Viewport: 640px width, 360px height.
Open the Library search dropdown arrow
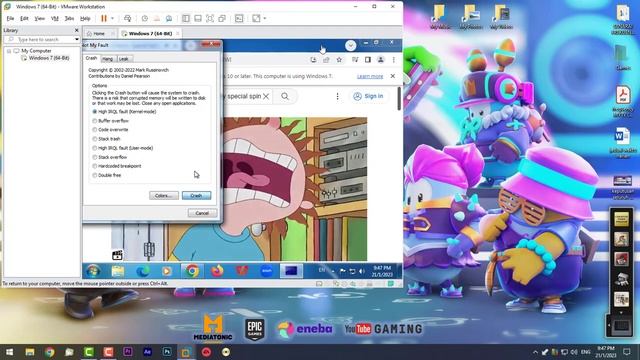tap(77, 39)
